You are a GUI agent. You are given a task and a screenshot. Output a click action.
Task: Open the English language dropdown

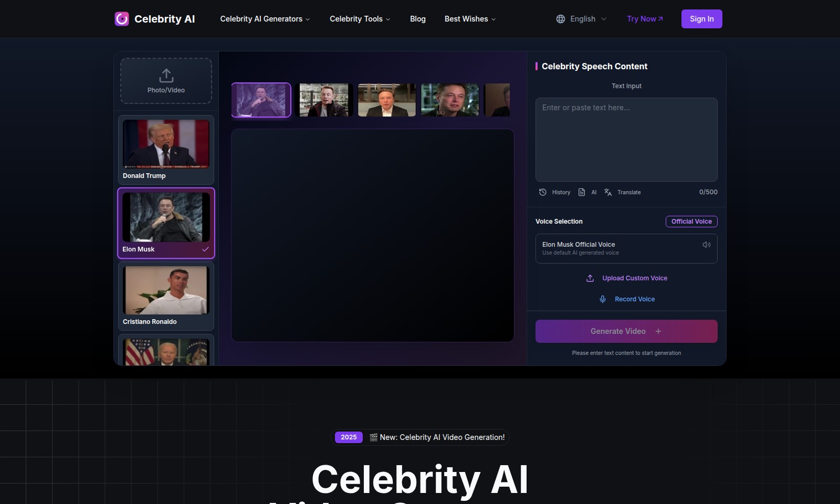click(582, 19)
